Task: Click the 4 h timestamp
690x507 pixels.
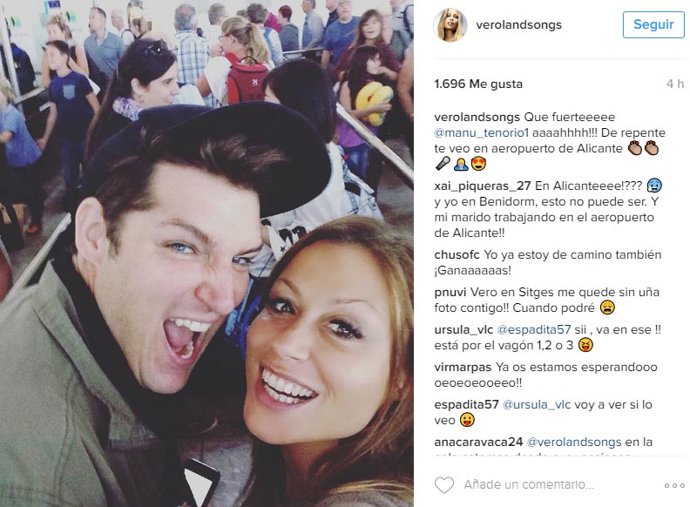Action: point(675,84)
